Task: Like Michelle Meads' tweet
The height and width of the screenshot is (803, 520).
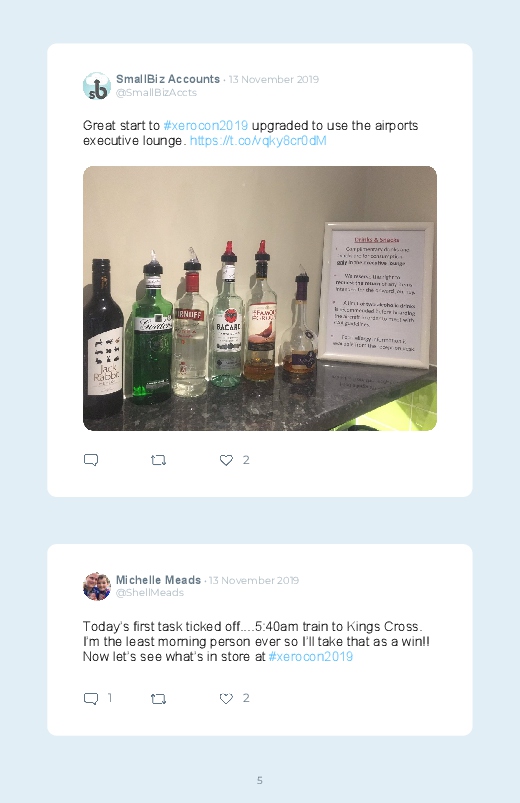Action: (226, 699)
